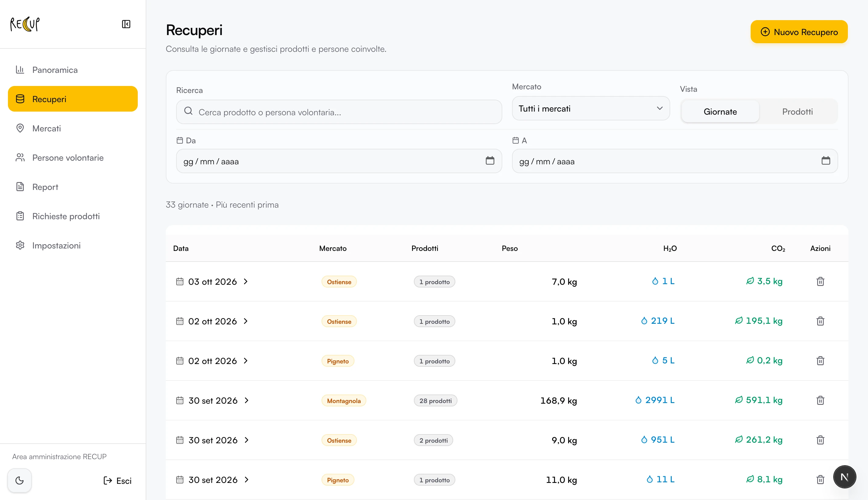The width and height of the screenshot is (868, 500).
Task: Click the 2991 L water value
Action: coord(655,400)
